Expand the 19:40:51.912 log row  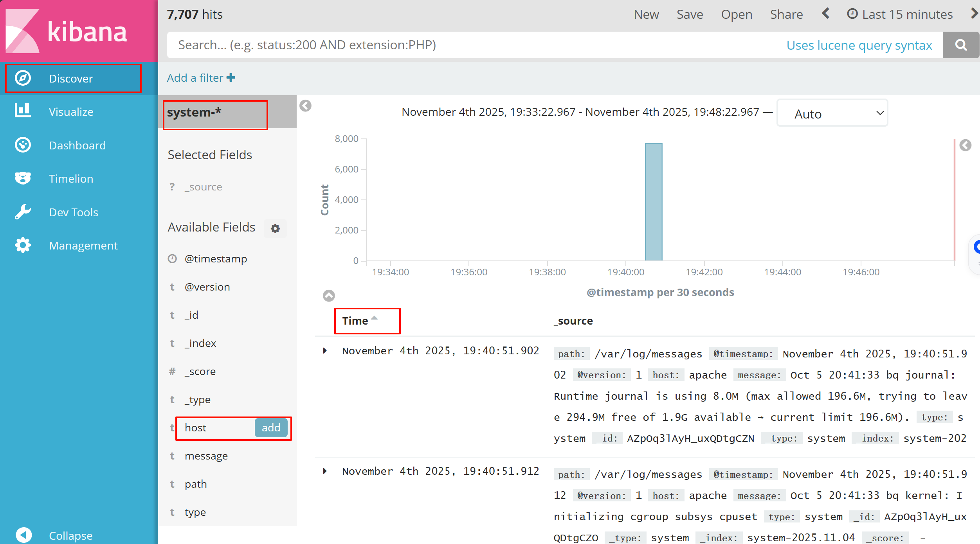325,471
